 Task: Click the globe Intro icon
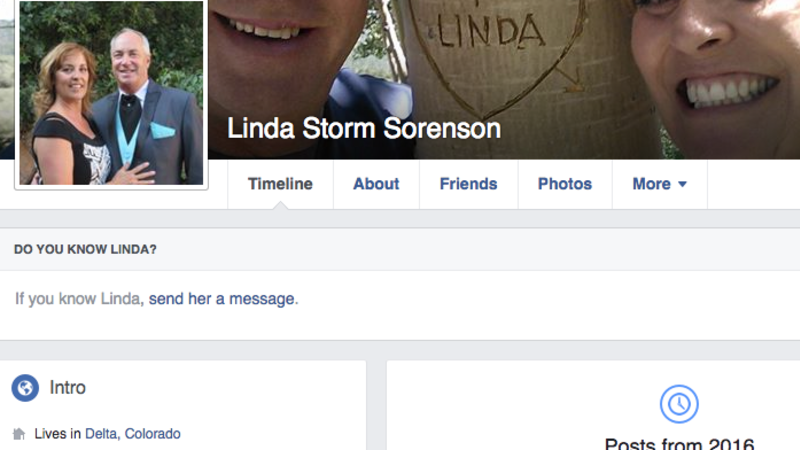point(25,388)
